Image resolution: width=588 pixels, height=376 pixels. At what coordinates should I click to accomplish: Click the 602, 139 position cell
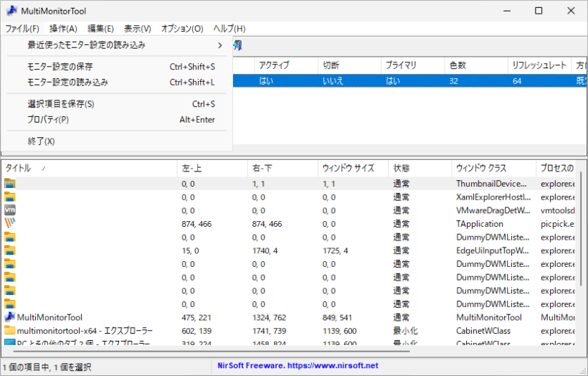[x=196, y=331]
